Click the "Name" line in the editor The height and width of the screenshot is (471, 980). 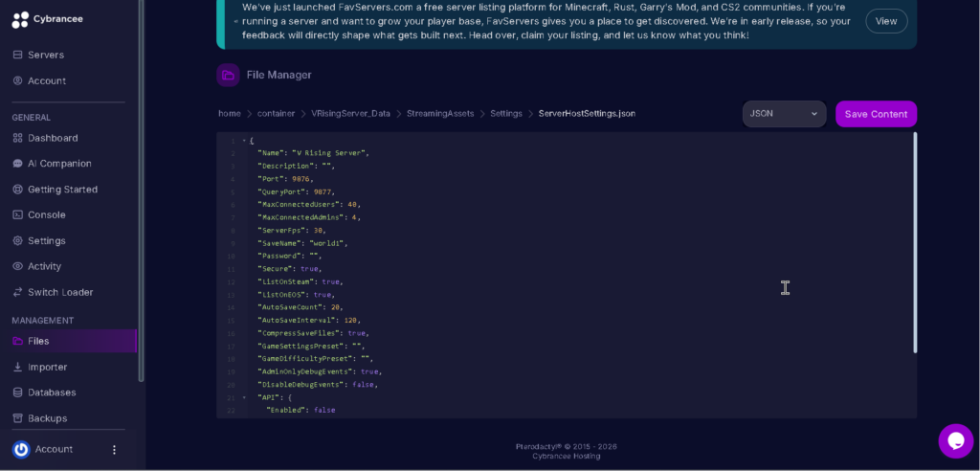[x=313, y=153]
